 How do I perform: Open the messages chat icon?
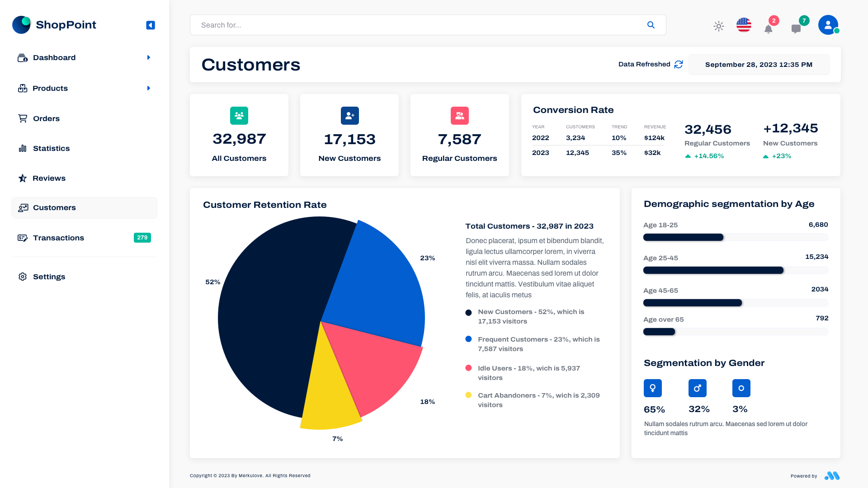coord(796,28)
